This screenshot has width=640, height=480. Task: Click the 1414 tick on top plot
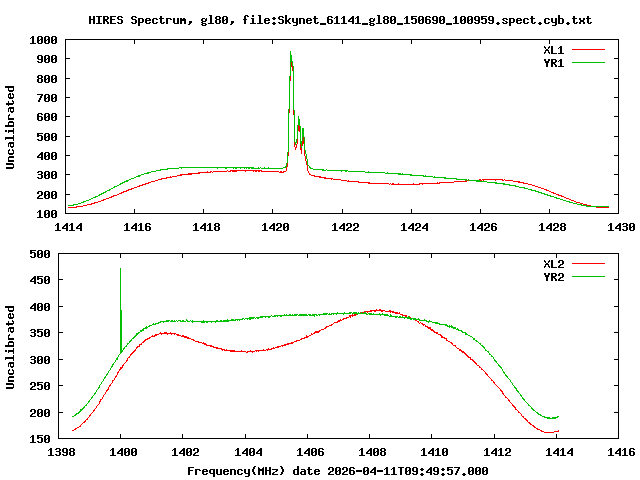click(x=68, y=227)
